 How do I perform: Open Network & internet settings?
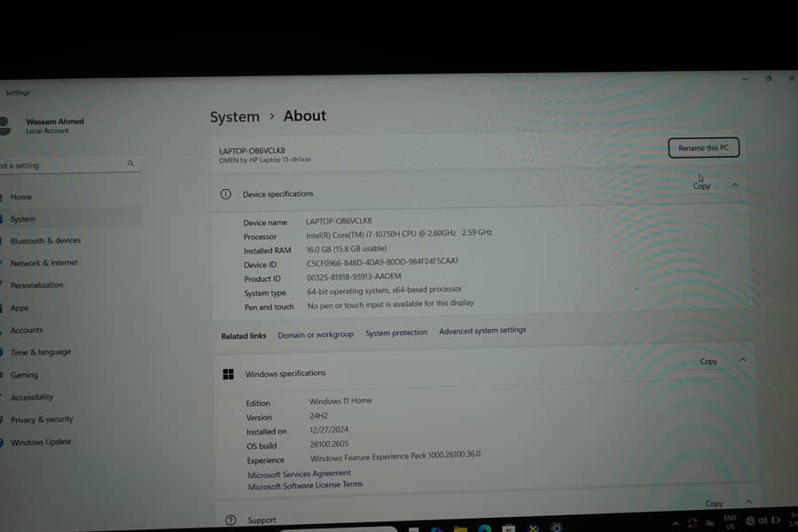43,262
